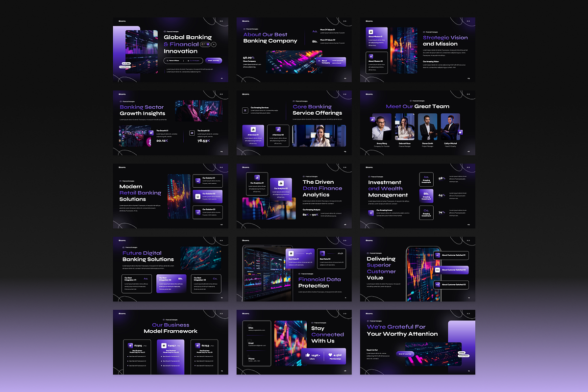Click the white icon on Best Data 01 card
588x392 pixels.
(x=291, y=254)
